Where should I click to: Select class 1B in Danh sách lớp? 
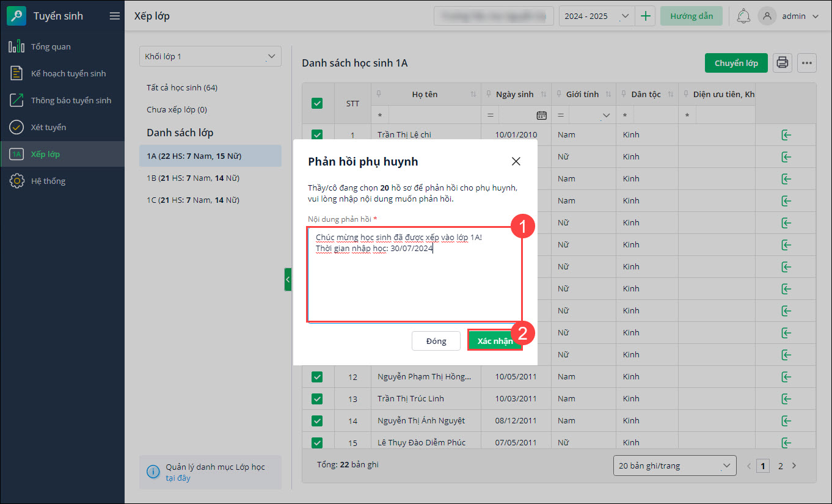210,178
